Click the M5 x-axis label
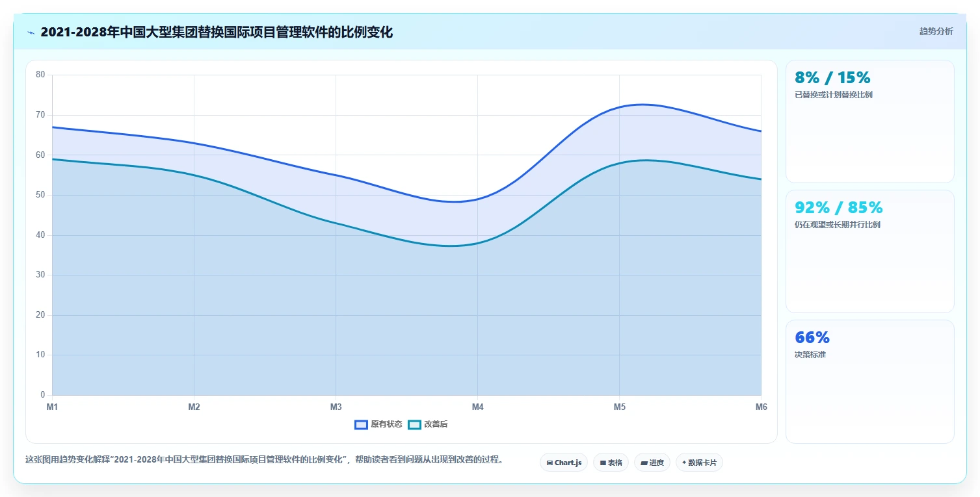This screenshot has height=497, width=980. pos(619,407)
